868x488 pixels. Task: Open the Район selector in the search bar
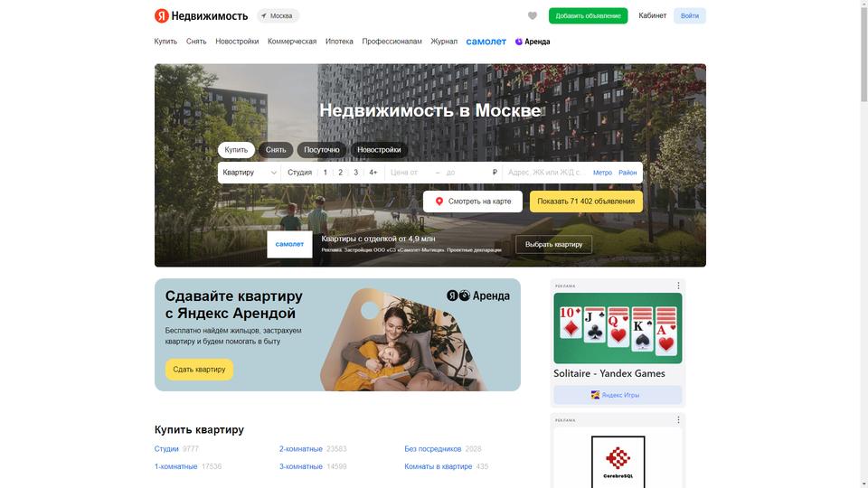pyautogui.click(x=627, y=173)
